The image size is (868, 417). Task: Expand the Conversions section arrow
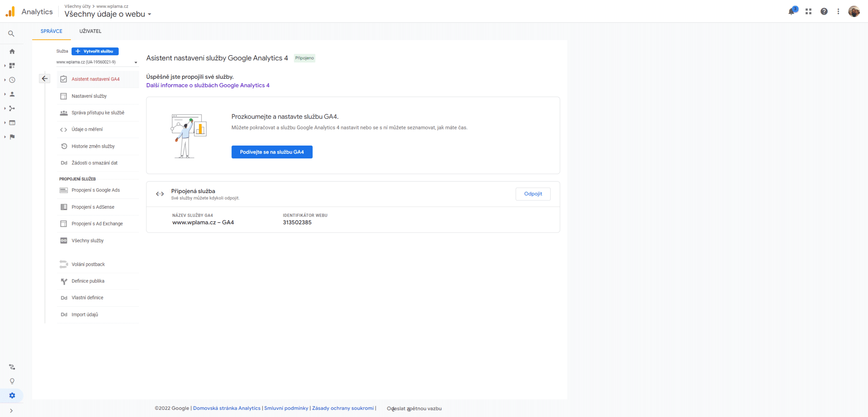5,137
